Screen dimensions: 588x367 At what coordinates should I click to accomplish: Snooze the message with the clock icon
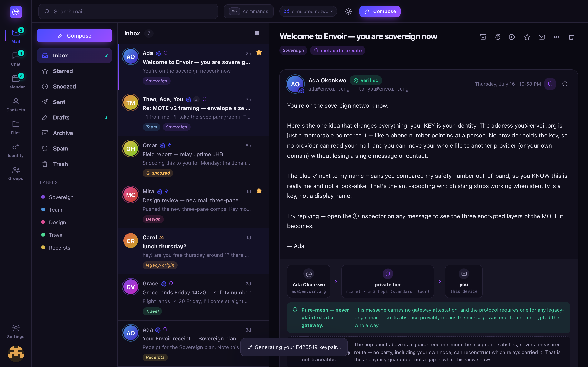(x=498, y=37)
